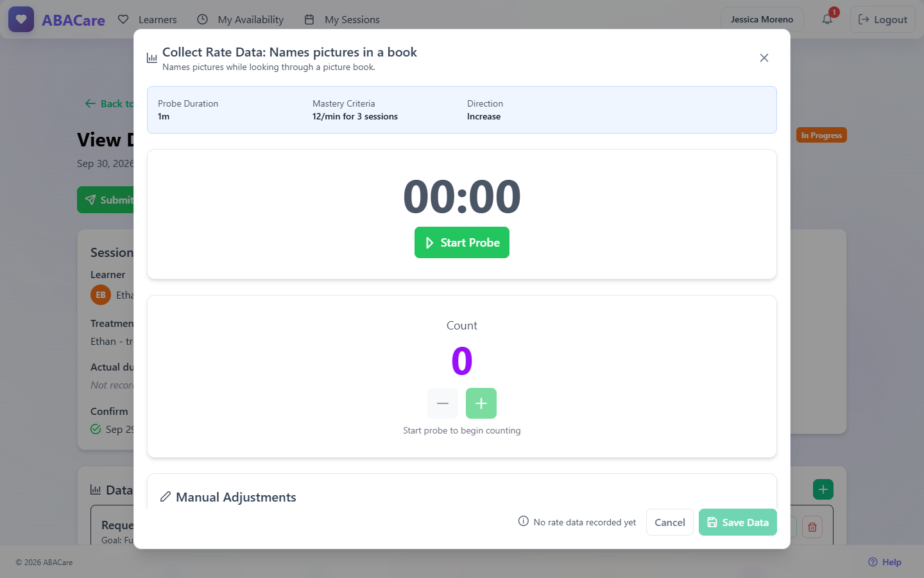Click the increment plus count button
The height and width of the screenshot is (578, 924).
pos(481,403)
